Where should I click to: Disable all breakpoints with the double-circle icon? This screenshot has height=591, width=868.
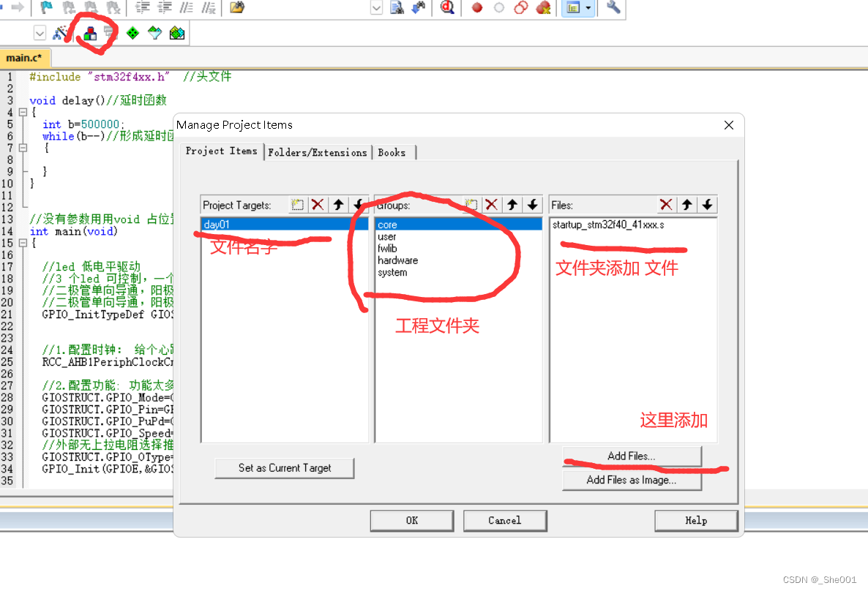coord(521,8)
